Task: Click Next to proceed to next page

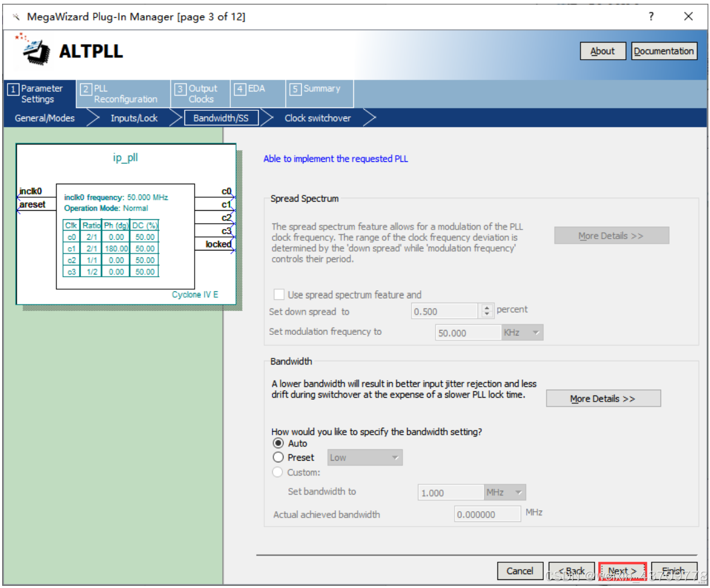Action: coord(622,571)
